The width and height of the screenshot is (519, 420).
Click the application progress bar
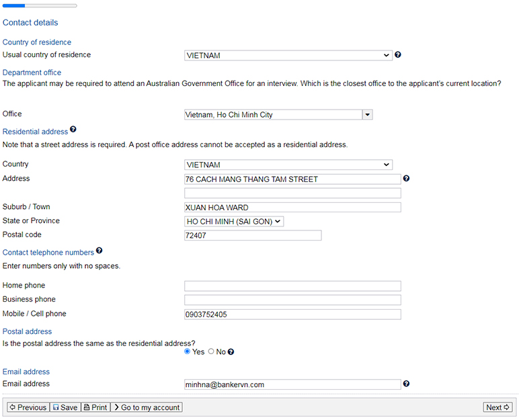coord(40,5)
